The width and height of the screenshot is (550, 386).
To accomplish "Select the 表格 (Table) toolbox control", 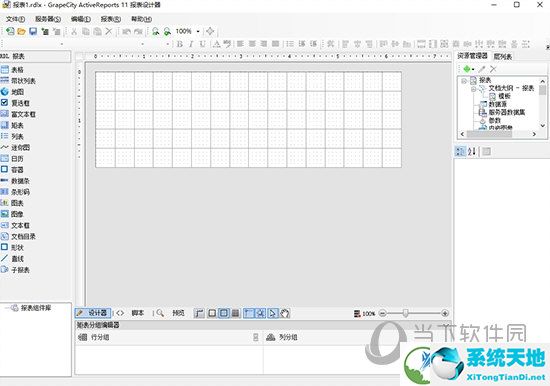I will pyautogui.click(x=12, y=70).
